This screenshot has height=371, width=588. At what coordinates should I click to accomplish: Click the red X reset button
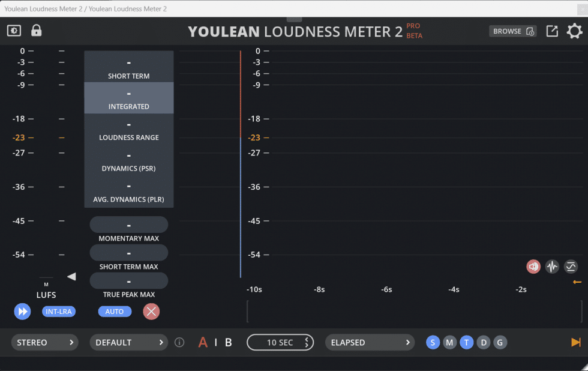[x=151, y=312]
